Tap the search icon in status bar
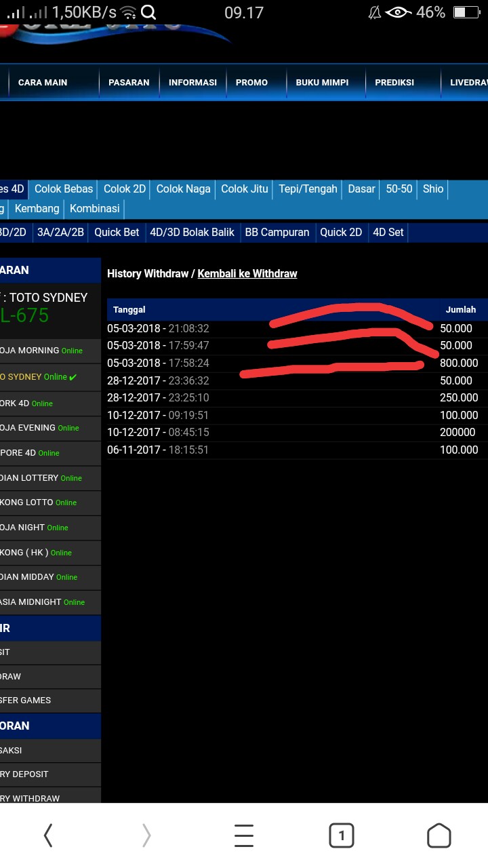This screenshot has width=488, height=868. pos(148,12)
